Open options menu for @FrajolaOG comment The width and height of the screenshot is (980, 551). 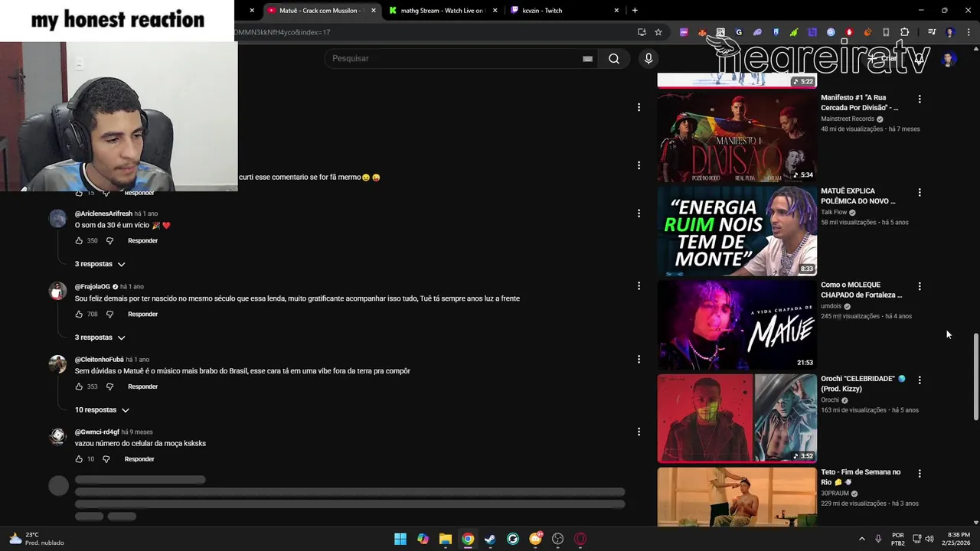(x=639, y=285)
